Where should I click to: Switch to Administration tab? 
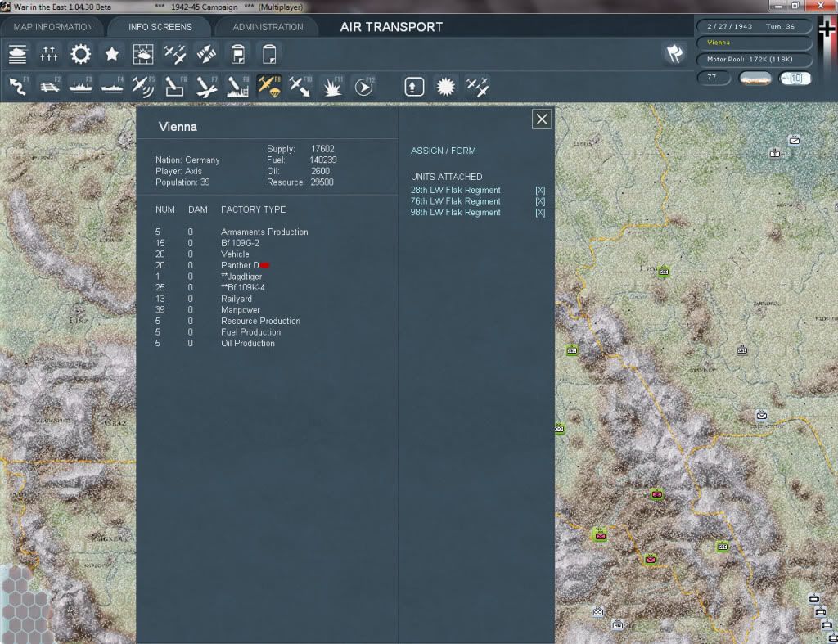[x=268, y=27]
